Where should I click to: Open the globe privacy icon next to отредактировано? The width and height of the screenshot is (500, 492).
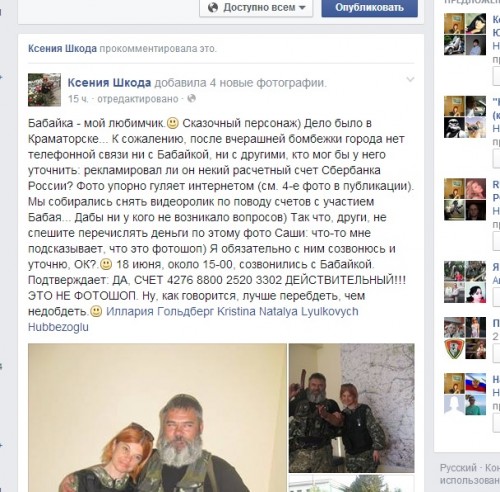[191, 99]
